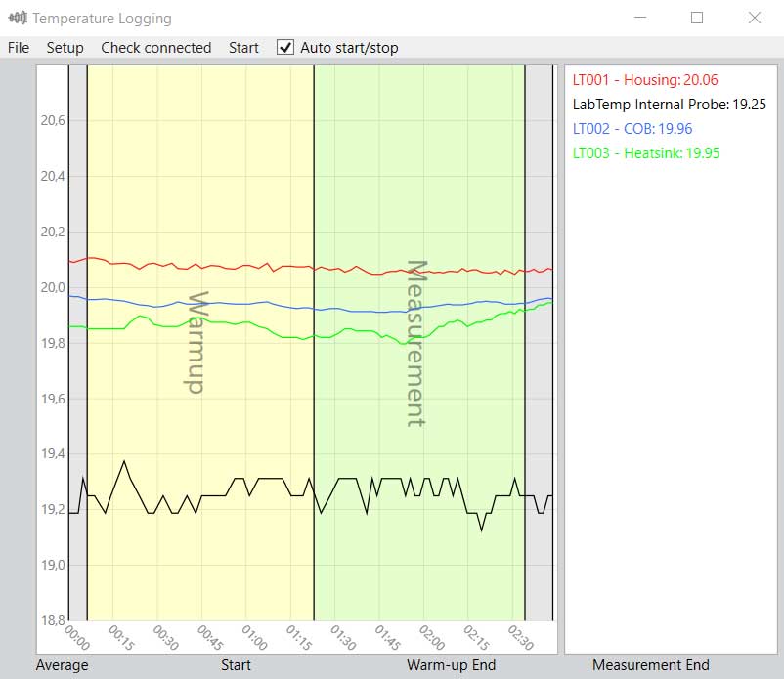The width and height of the screenshot is (784, 679).
Task: Click the 00:45 time axis label
Action: coord(210,638)
